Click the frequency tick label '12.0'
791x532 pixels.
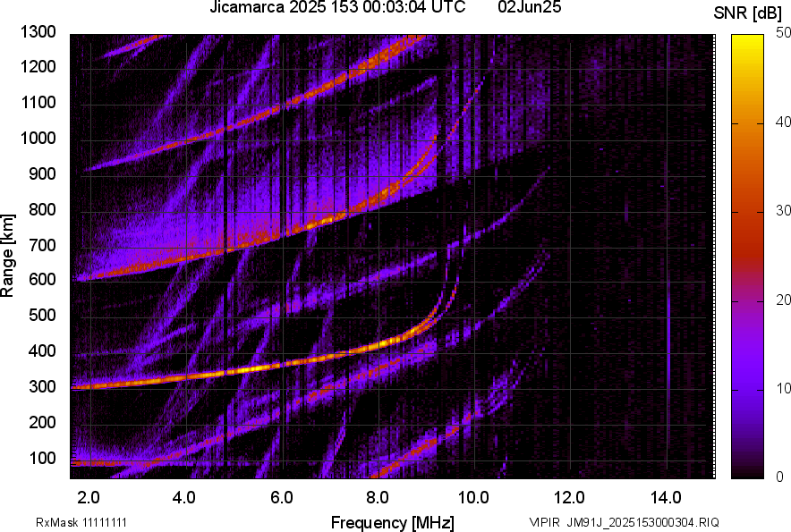(x=570, y=498)
